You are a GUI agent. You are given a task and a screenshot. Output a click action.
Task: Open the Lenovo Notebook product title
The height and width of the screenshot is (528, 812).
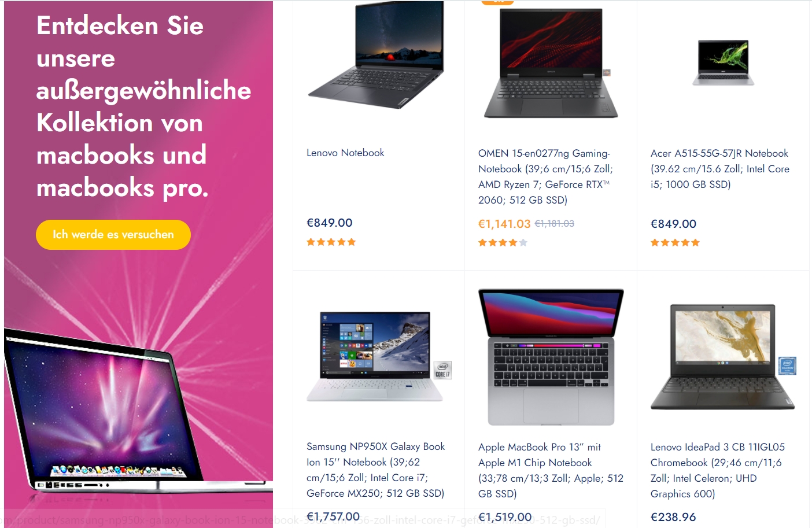coord(345,153)
